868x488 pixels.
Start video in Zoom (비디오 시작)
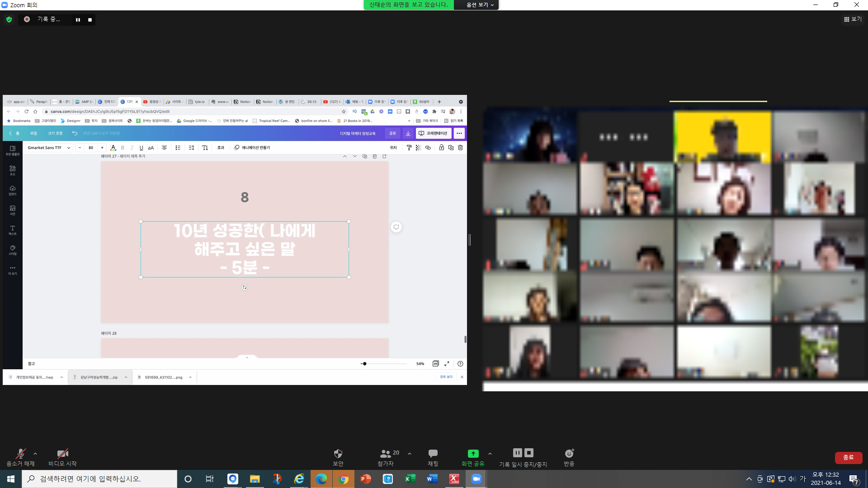pos(62,457)
